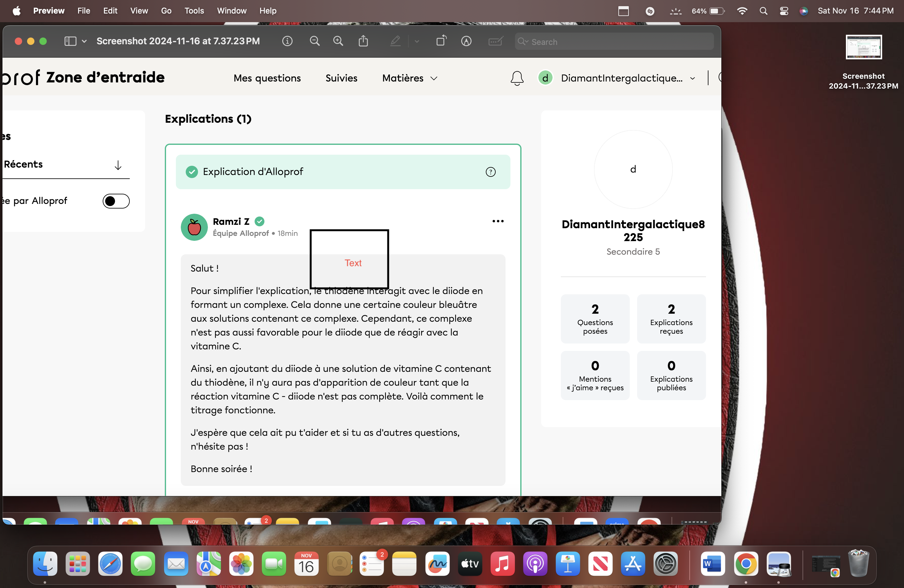The image size is (904, 588).
Task: Click the Form Filling toolbar icon
Action: point(495,41)
